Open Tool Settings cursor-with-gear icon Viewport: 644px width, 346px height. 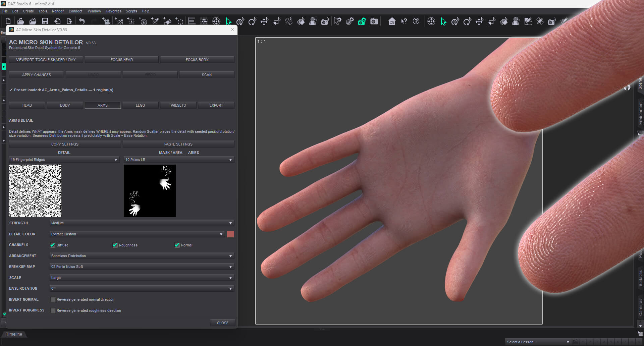click(337, 21)
